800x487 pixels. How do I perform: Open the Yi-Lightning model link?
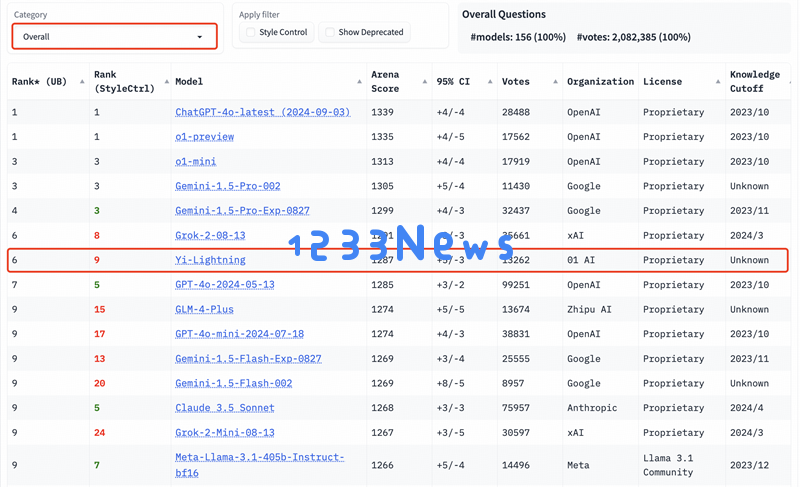pos(210,260)
